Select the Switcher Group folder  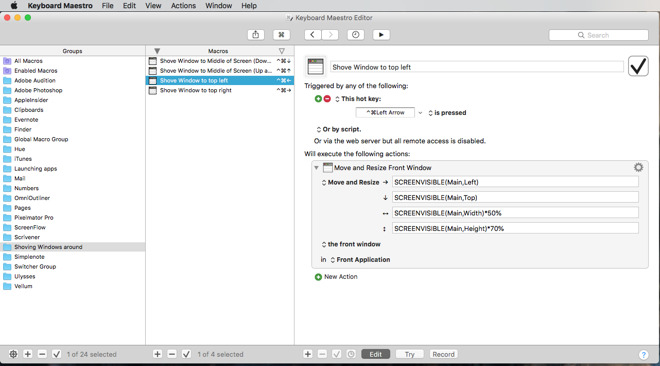tap(72, 267)
